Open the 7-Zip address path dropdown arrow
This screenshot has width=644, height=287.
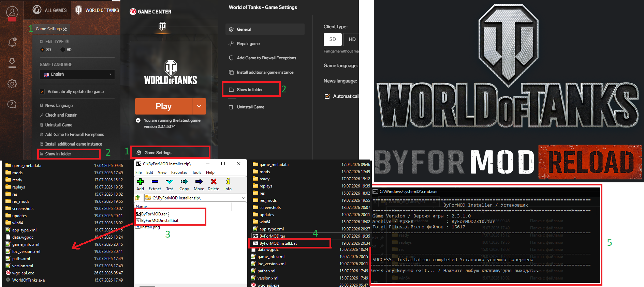[x=244, y=198]
